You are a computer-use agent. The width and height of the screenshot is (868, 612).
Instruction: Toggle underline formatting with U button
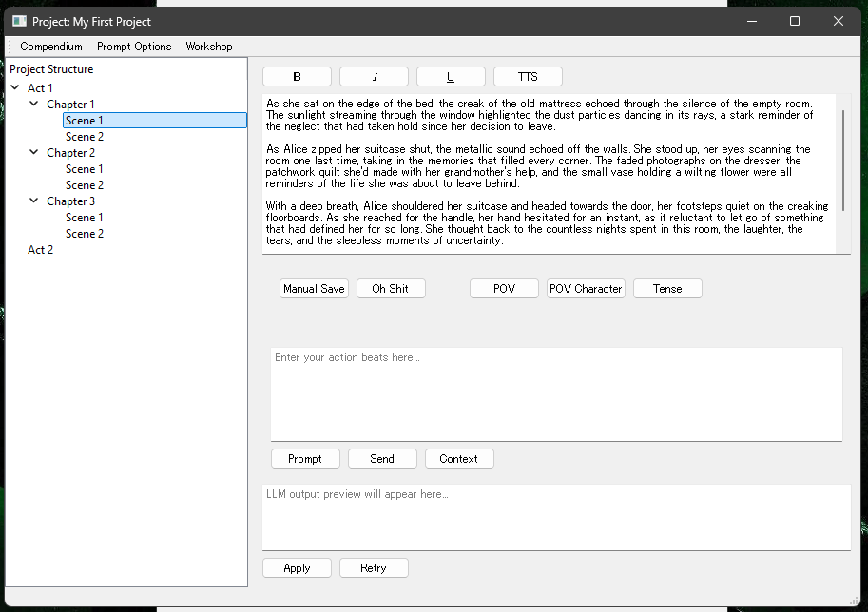click(451, 77)
